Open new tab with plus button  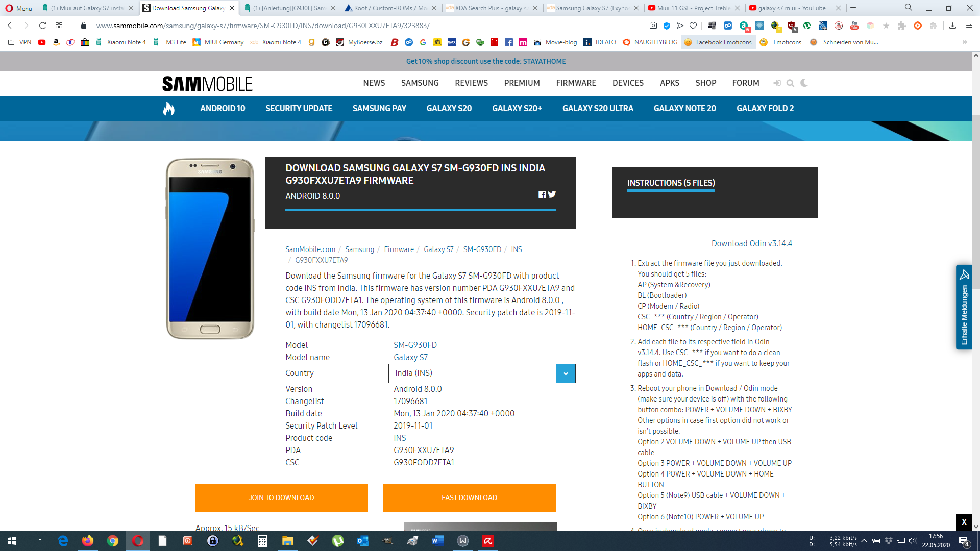[853, 8]
